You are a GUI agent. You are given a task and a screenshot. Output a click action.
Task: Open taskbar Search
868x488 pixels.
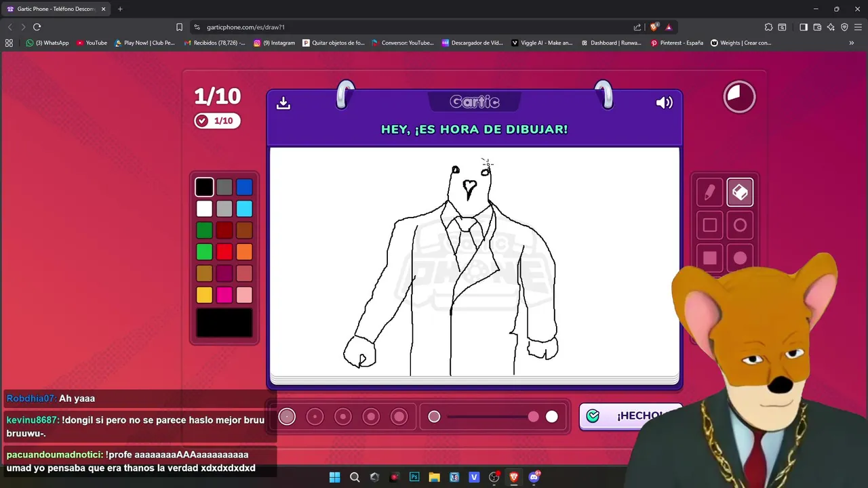pos(355,477)
